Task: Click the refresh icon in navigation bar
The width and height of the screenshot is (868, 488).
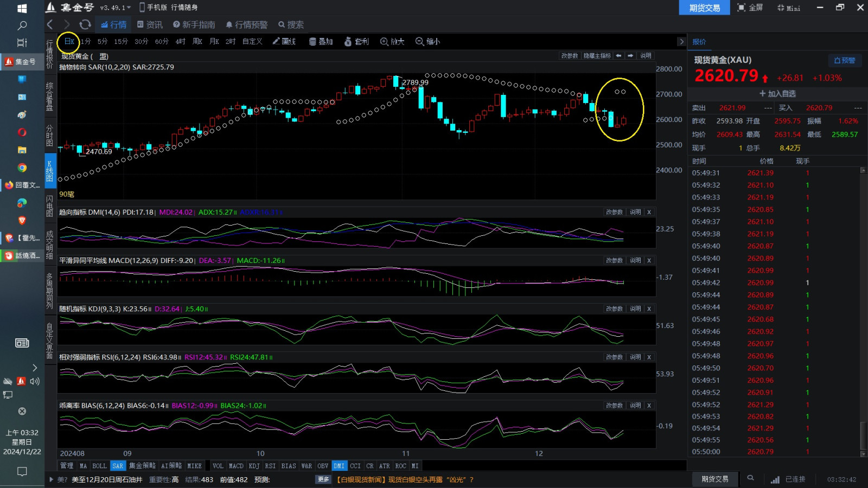Action: (85, 24)
